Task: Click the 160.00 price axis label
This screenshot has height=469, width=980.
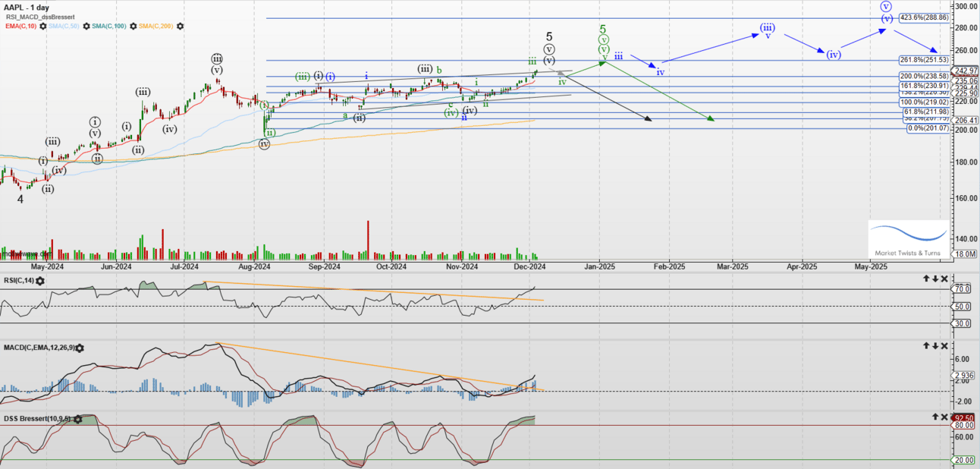Action: (966, 199)
